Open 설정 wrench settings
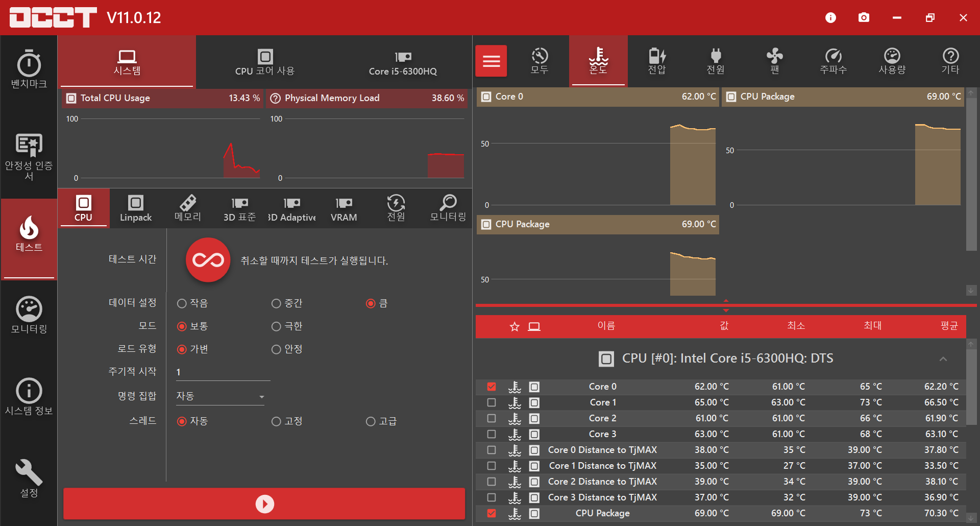Viewport: 980px width, 526px height. click(x=29, y=479)
